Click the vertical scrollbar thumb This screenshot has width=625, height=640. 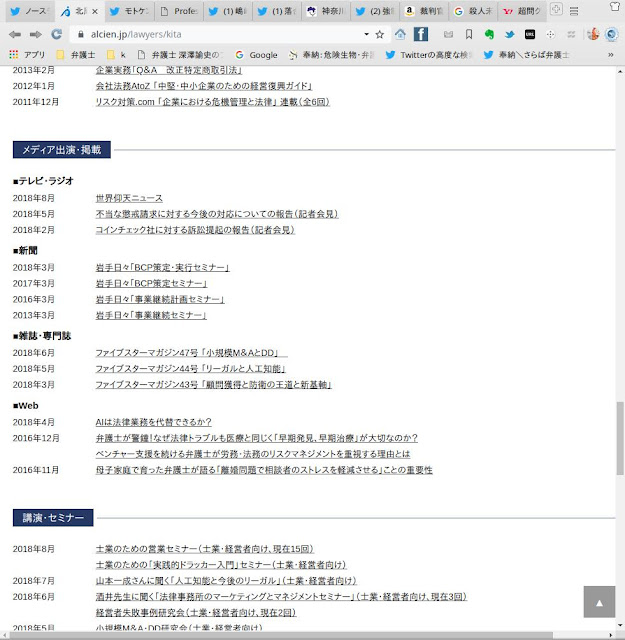(621, 439)
